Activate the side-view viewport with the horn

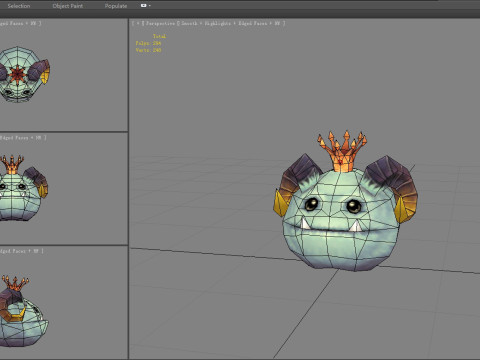coord(64,303)
